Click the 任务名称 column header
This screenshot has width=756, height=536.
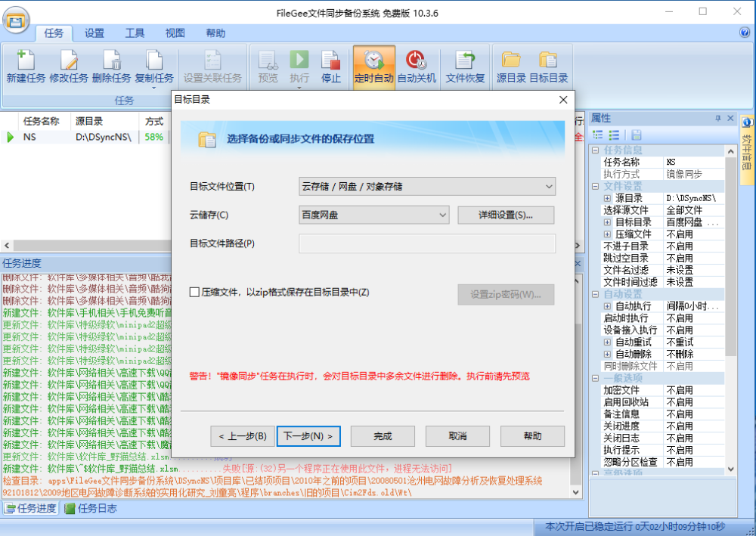[x=42, y=121]
